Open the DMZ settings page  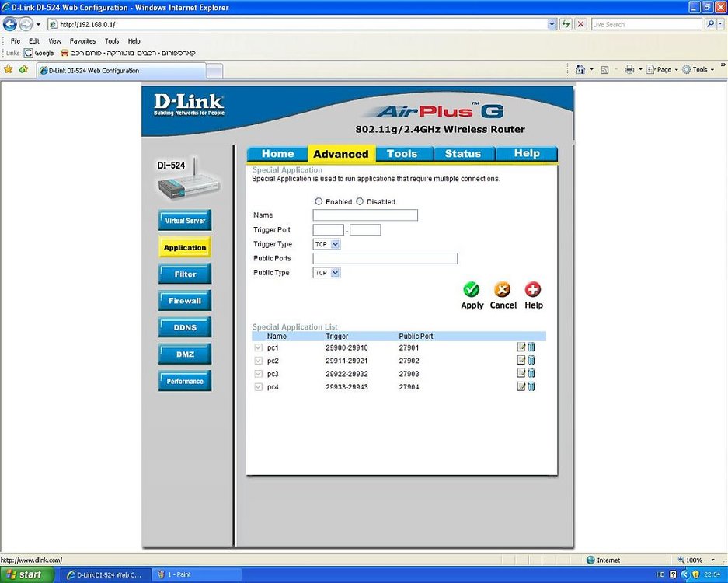[185, 354]
